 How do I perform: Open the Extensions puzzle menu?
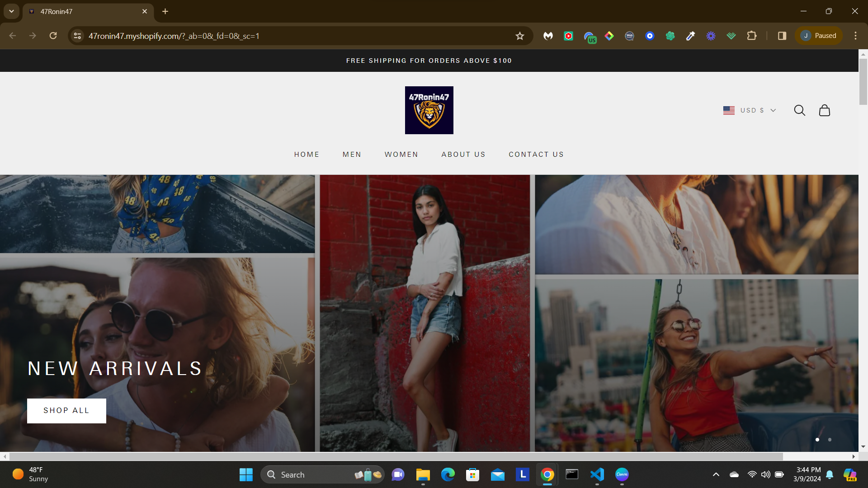pos(752,36)
